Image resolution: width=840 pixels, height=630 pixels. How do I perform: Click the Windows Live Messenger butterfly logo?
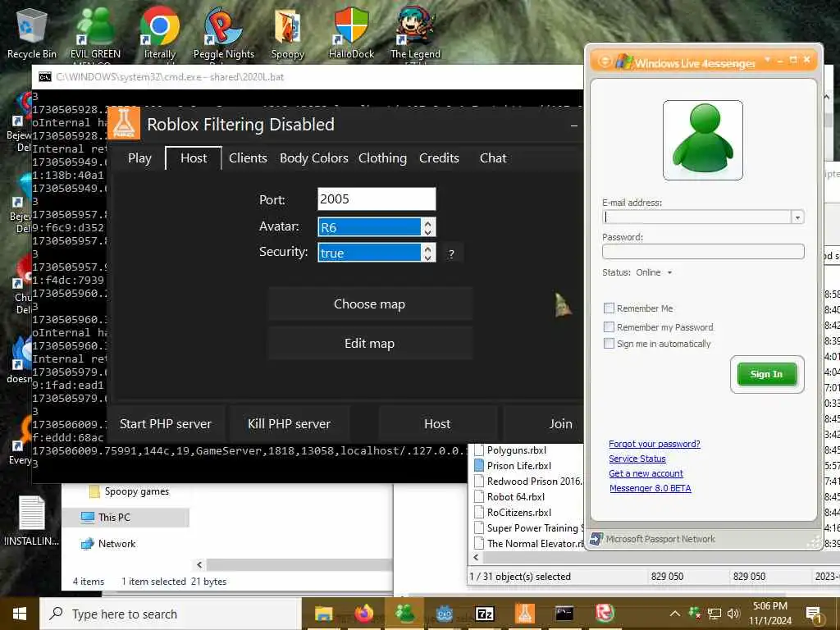point(623,61)
